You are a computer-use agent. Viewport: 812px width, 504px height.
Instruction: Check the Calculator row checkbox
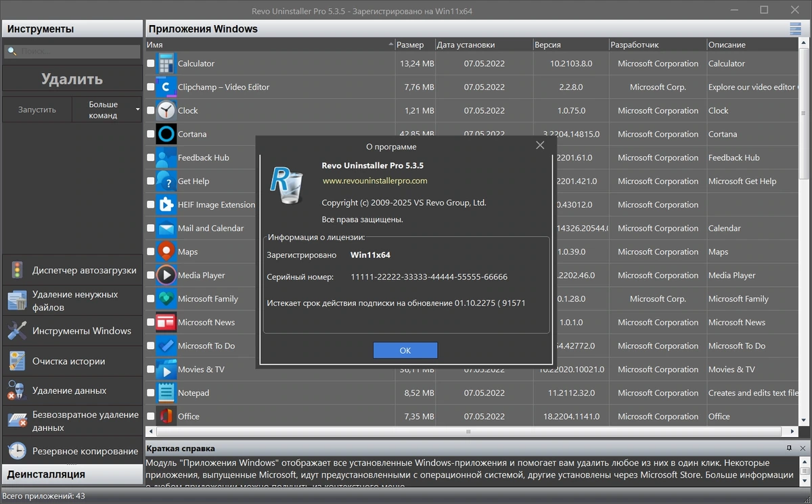151,64
